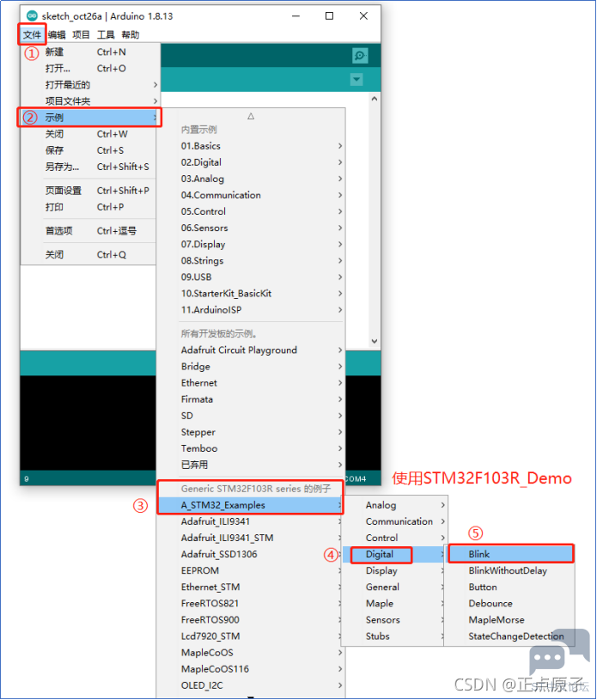The height and width of the screenshot is (700, 597).
Task: Choose 保存 from the file menu
Action: (88, 150)
